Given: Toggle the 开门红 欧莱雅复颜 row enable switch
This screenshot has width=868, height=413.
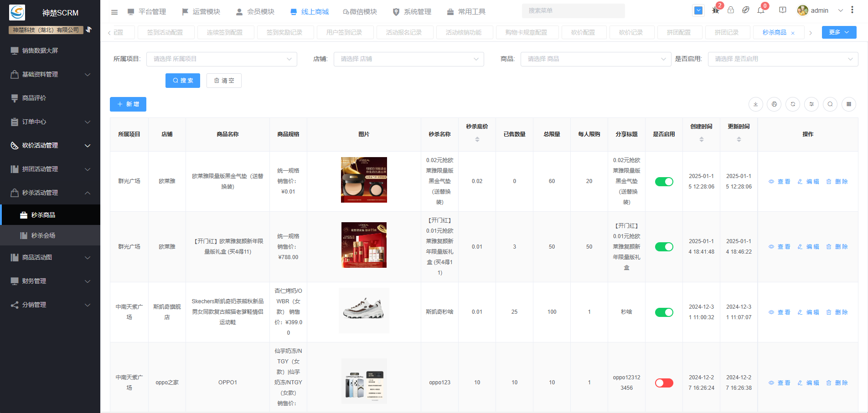Looking at the screenshot, I should point(664,247).
